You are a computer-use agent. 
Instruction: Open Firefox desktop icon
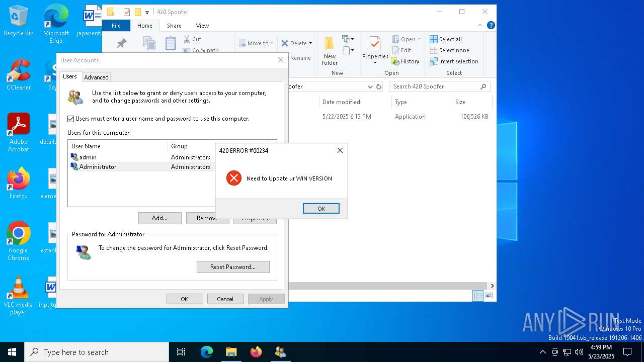[x=19, y=184]
